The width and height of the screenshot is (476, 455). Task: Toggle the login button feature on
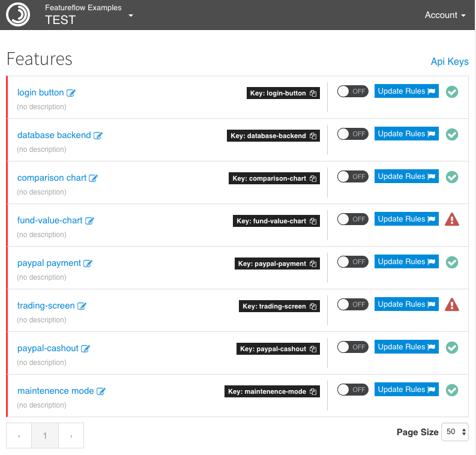click(x=352, y=91)
